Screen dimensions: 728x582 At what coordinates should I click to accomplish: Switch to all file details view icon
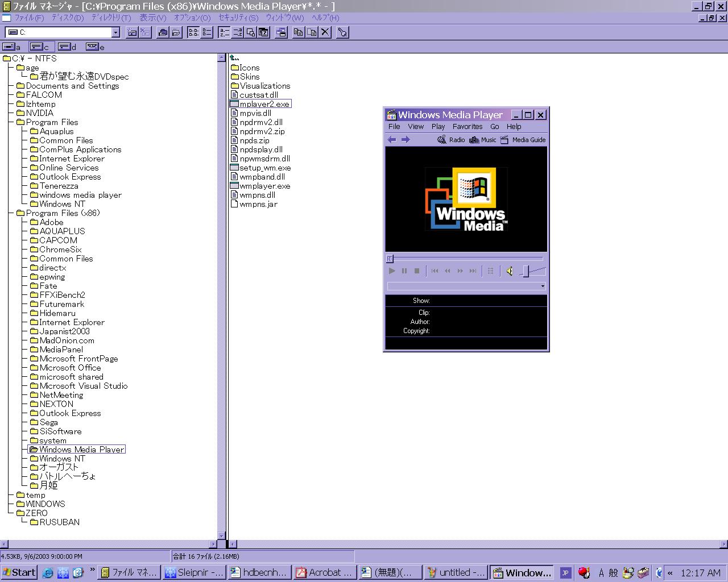pos(207,32)
